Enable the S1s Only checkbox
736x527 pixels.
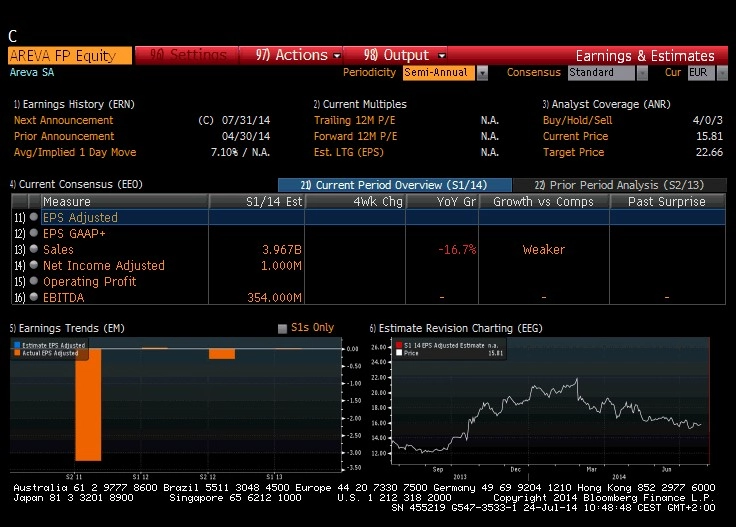(282, 328)
